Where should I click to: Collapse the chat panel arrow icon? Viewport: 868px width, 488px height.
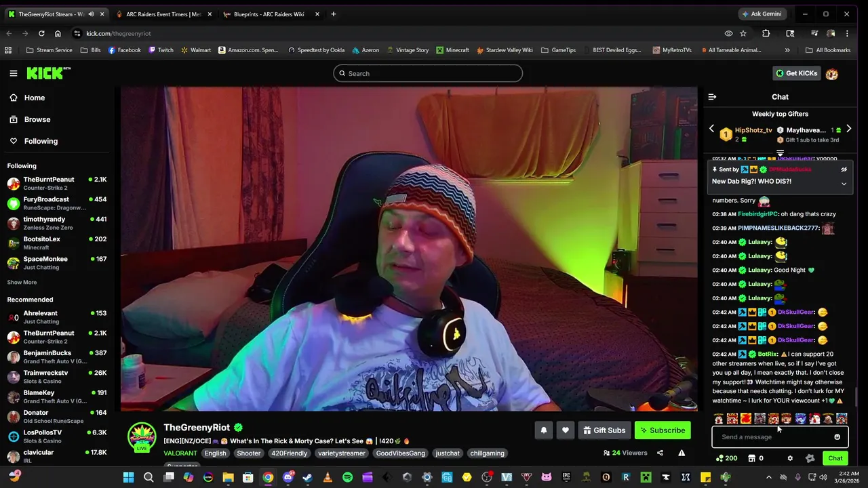coord(712,97)
